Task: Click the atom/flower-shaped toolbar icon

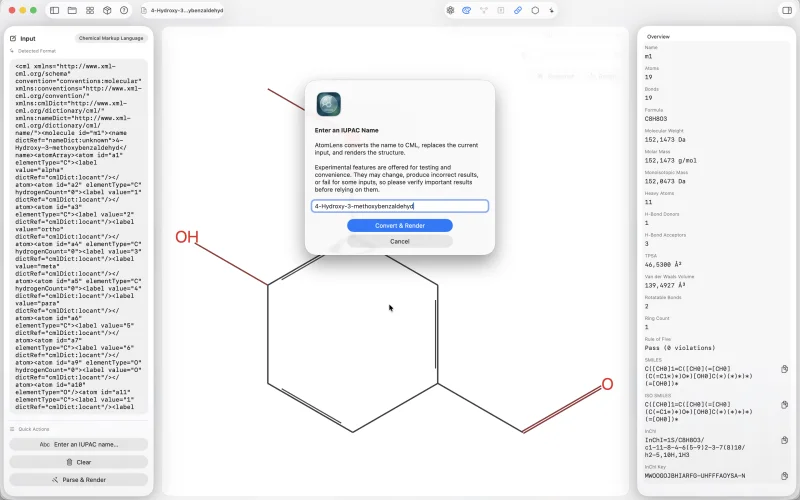Action: click(450, 10)
